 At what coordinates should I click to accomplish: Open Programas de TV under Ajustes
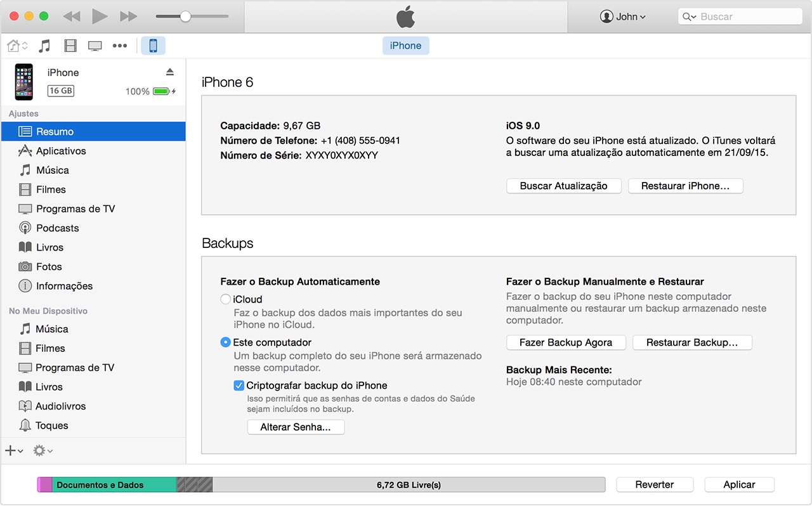pyautogui.click(x=93, y=209)
